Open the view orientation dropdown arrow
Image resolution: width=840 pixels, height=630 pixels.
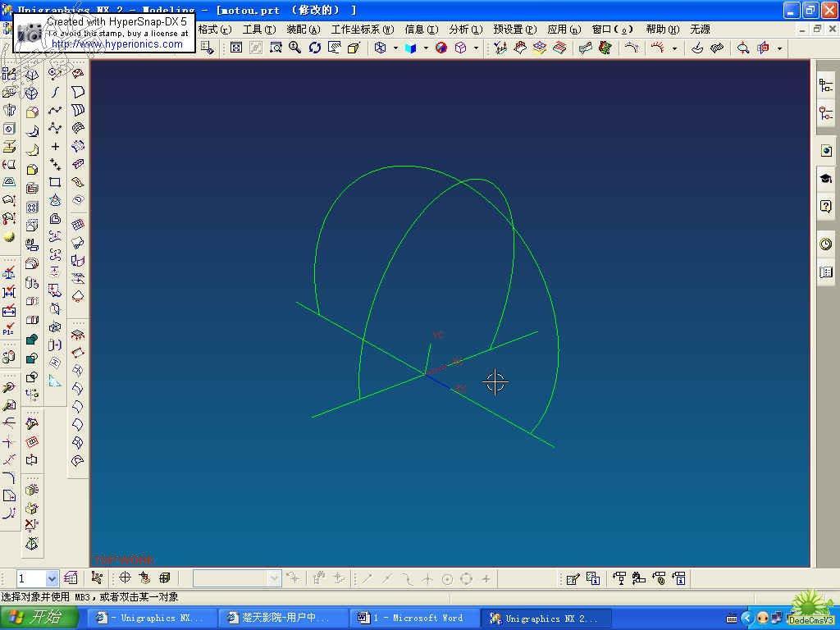pyautogui.click(x=395, y=48)
